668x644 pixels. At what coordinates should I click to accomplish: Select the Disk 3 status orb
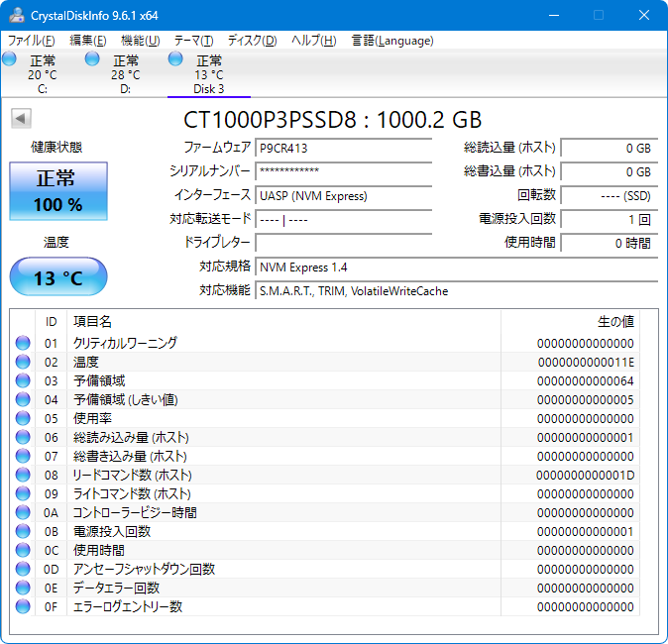pyautogui.click(x=176, y=60)
